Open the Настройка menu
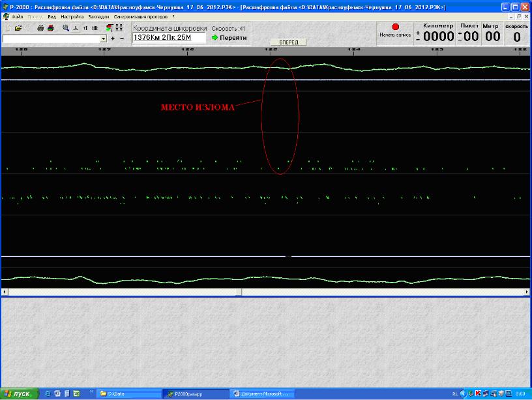Viewport: 532px width, 400px height. (72, 16)
